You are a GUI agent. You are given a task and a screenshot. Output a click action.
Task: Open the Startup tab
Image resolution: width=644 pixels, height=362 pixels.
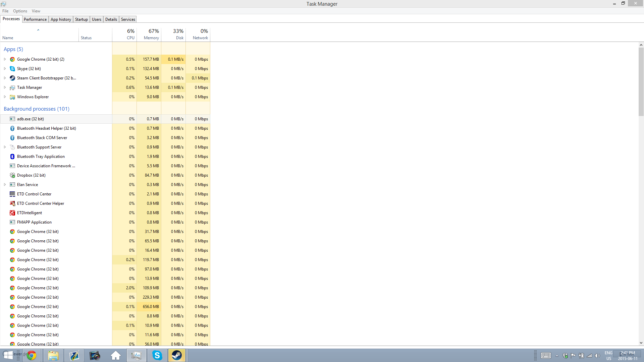81,19
